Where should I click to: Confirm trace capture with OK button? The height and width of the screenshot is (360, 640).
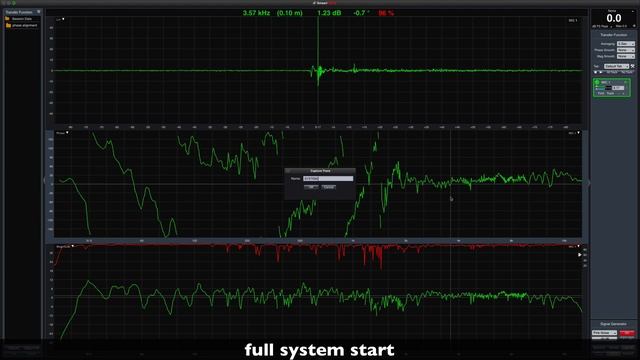(311, 187)
